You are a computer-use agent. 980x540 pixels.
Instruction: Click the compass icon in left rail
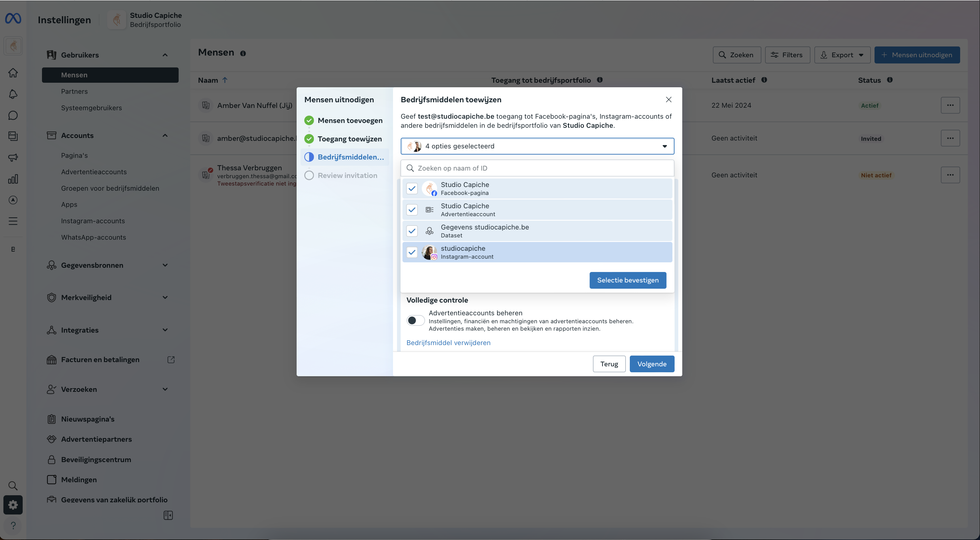pyautogui.click(x=13, y=200)
